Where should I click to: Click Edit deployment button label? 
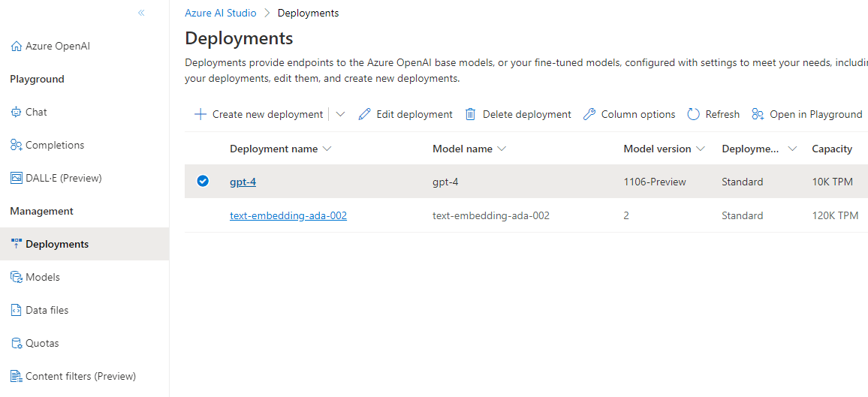[x=414, y=115]
